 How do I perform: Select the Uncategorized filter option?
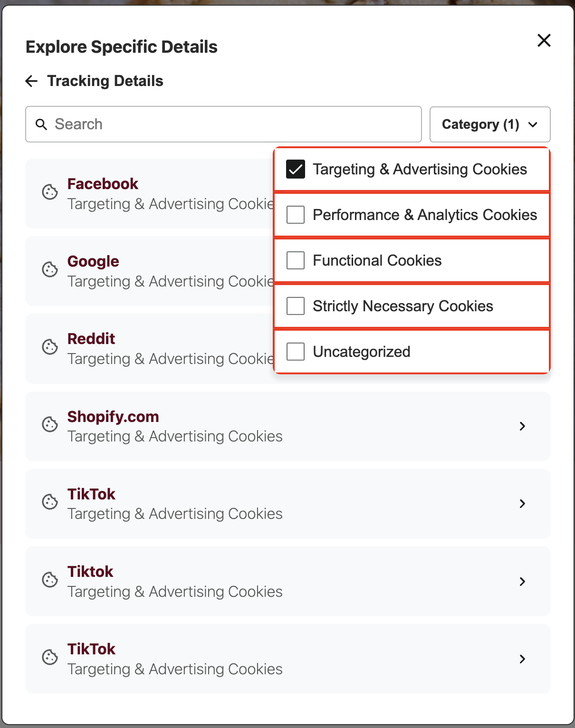tap(295, 351)
